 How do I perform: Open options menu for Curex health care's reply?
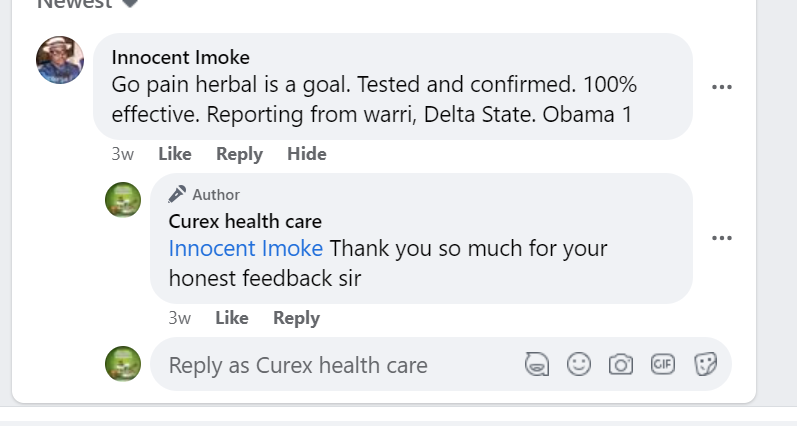coord(722,238)
